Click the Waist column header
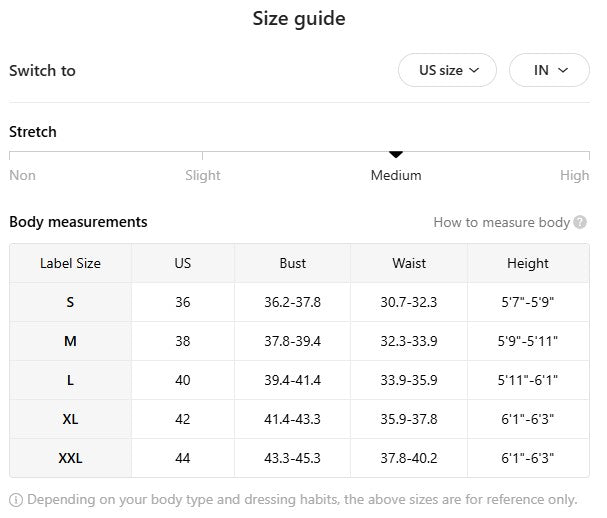Screen dimensions: 607x518 tap(408, 263)
